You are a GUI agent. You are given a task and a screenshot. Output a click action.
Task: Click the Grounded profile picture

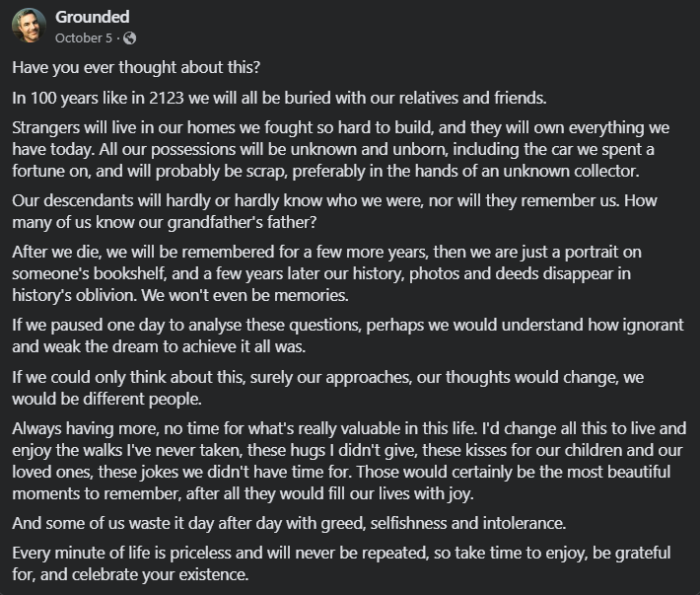[29, 27]
